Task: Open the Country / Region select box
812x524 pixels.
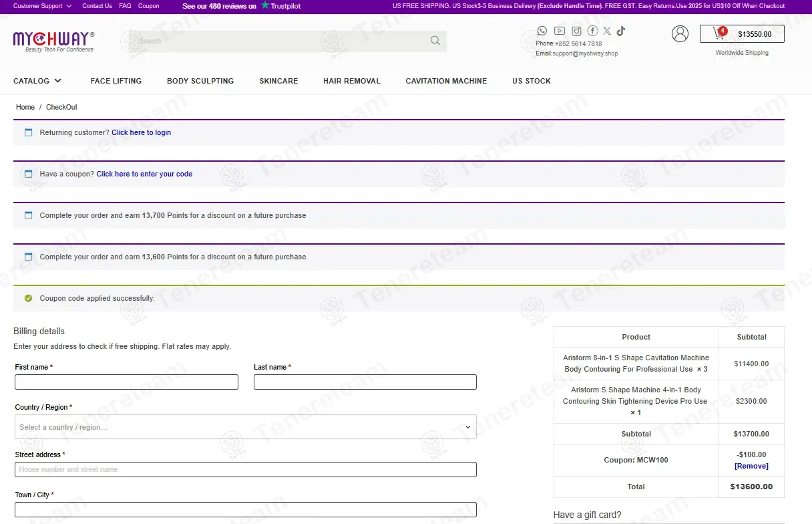Action: pyautogui.click(x=246, y=427)
